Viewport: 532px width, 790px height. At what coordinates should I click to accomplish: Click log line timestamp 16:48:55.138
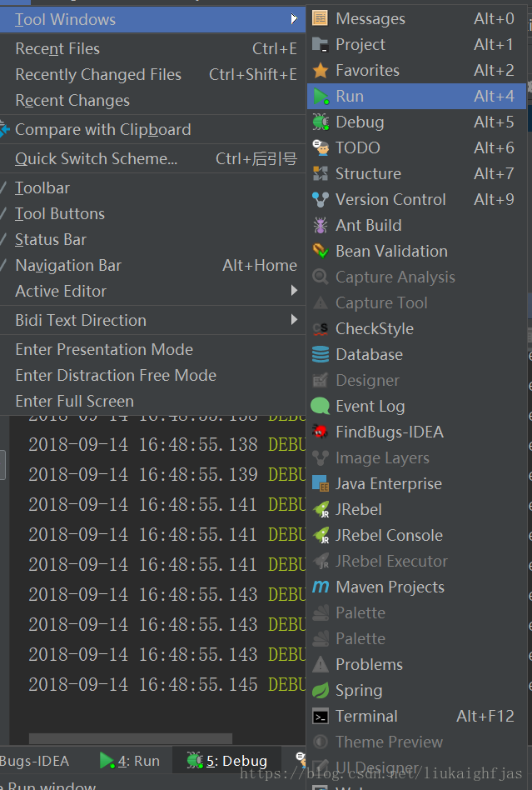pyautogui.click(x=198, y=444)
